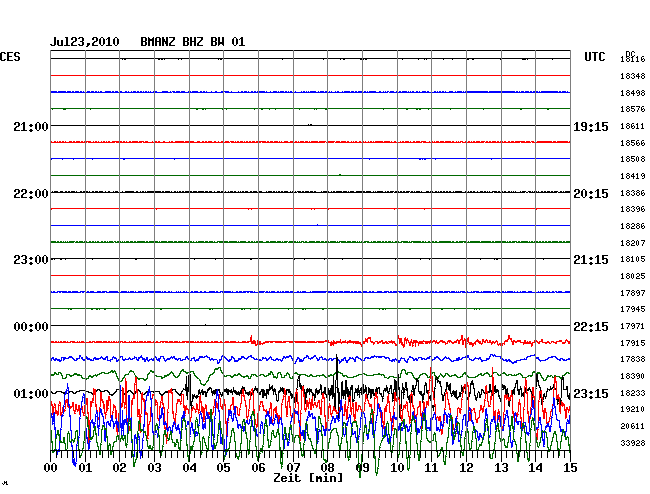Click the 23:15 UTC time label
This screenshot has height=494, width=650.
pyautogui.click(x=591, y=393)
